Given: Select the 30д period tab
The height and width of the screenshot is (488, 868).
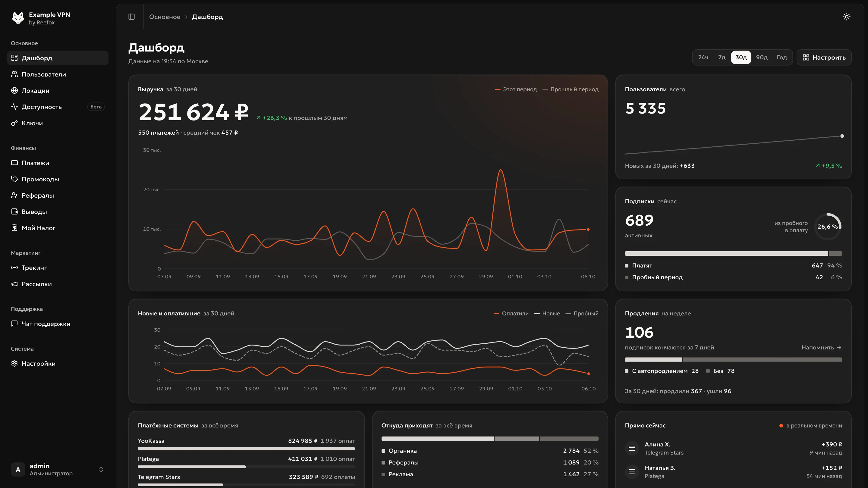Looking at the screenshot, I should coord(741,57).
